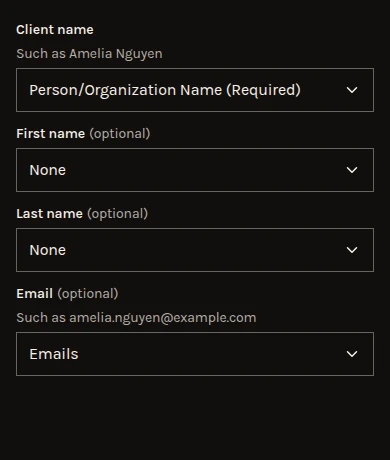Open the First name dropdown showing None
Image resolution: width=390 pixels, height=460 pixels.
click(195, 170)
